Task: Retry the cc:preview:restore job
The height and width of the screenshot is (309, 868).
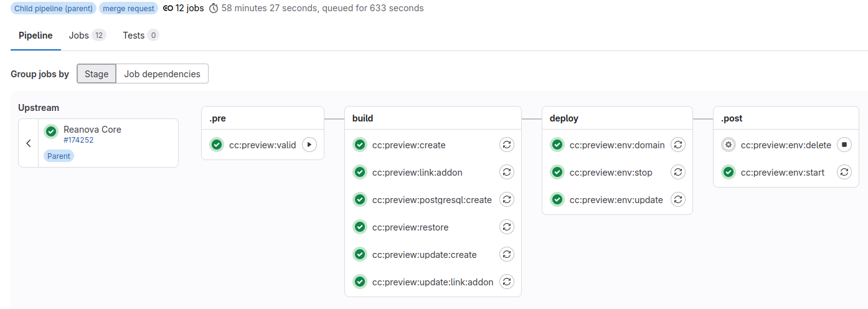Action: [507, 227]
